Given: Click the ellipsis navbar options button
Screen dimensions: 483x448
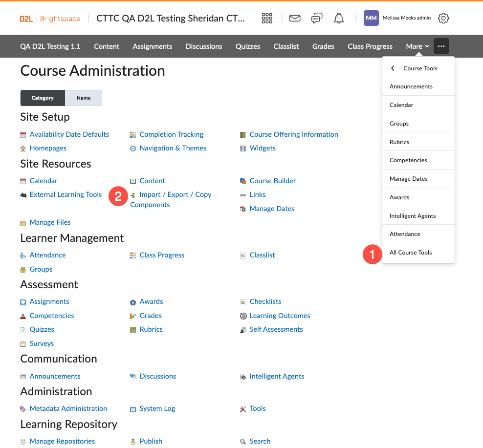Looking at the screenshot, I should click(x=441, y=46).
